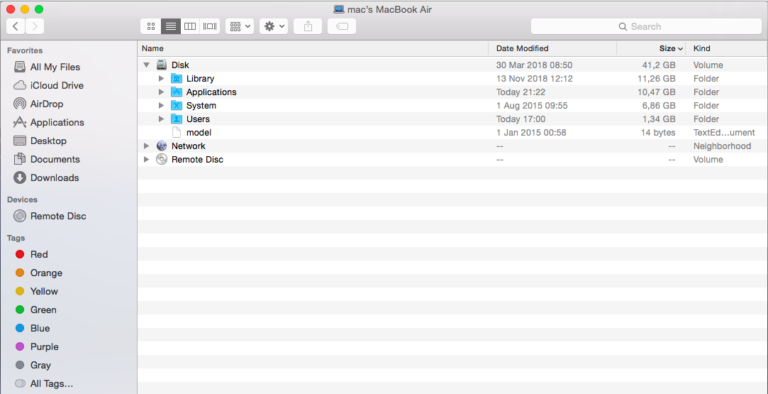
Task: Switch to list view
Action: pyautogui.click(x=170, y=26)
